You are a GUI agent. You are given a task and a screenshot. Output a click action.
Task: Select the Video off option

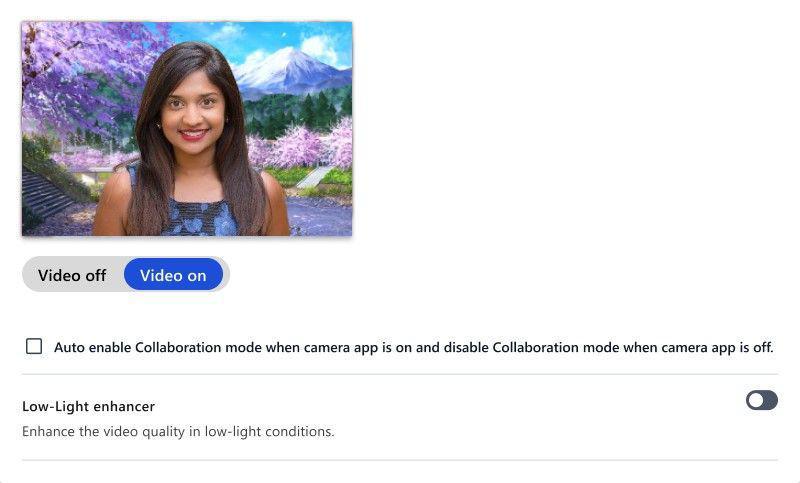72,275
